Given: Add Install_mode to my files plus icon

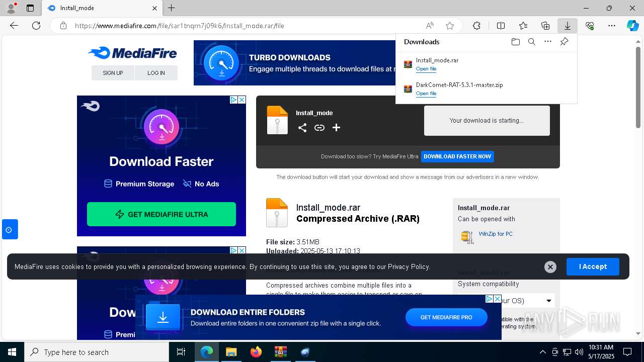Looking at the screenshot, I should (337, 128).
